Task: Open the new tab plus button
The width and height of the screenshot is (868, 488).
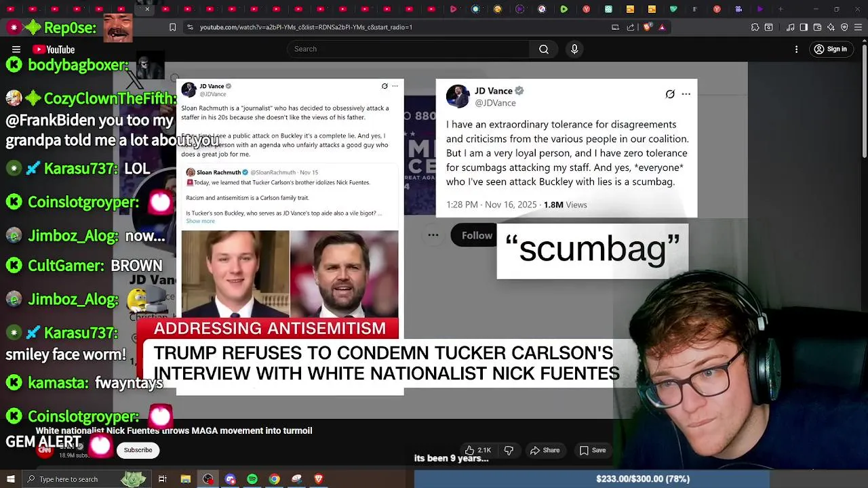Action: (781, 9)
